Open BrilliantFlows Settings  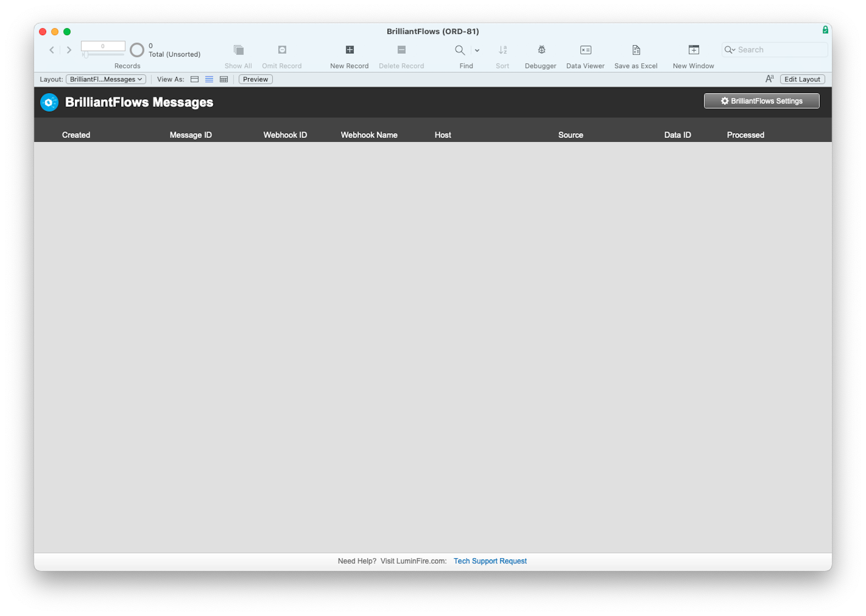[762, 101]
